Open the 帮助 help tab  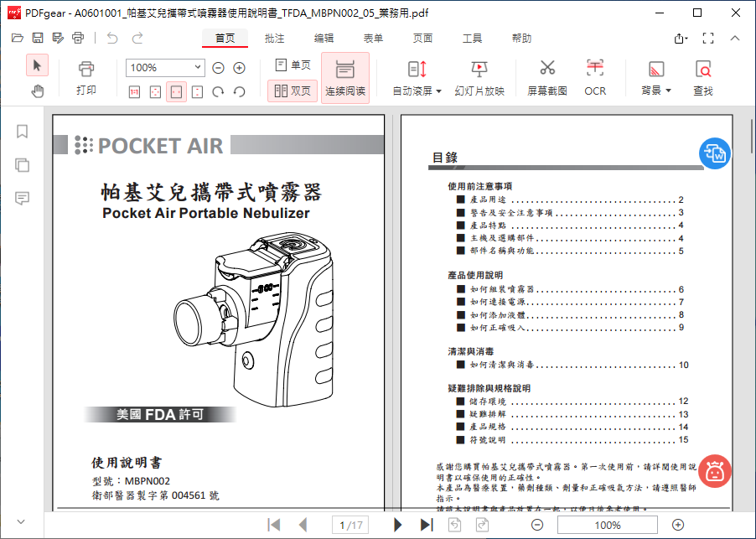[x=521, y=38]
